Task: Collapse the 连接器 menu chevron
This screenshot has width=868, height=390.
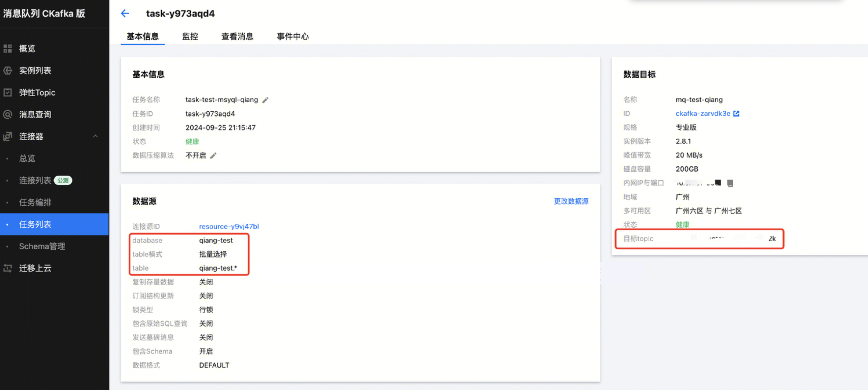Action: pyautogui.click(x=95, y=136)
